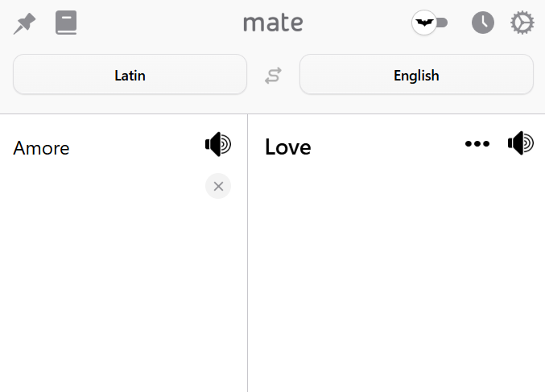Click empty area below Amore input

[x=105, y=278]
